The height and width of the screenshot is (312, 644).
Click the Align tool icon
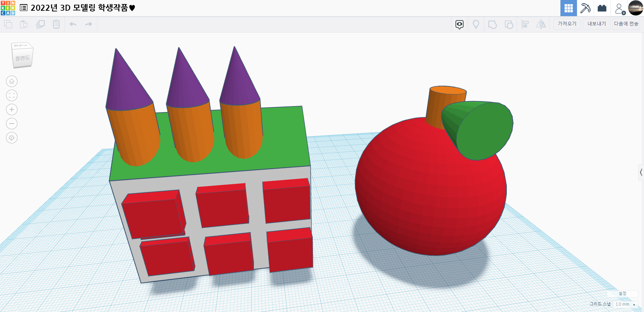pyautogui.click(x=525, y=25)
